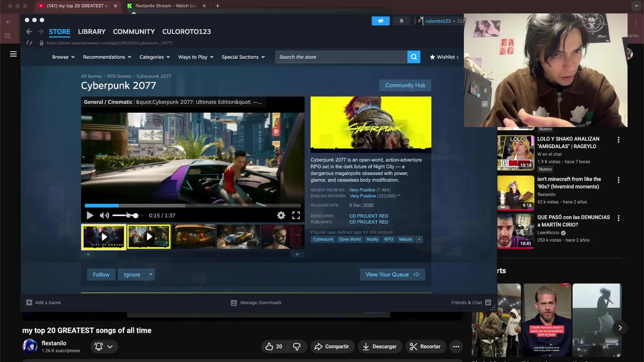Click the Steam announcements megaphone button
Viewport: 644px width, 362px height.
[x=380, y=21]
